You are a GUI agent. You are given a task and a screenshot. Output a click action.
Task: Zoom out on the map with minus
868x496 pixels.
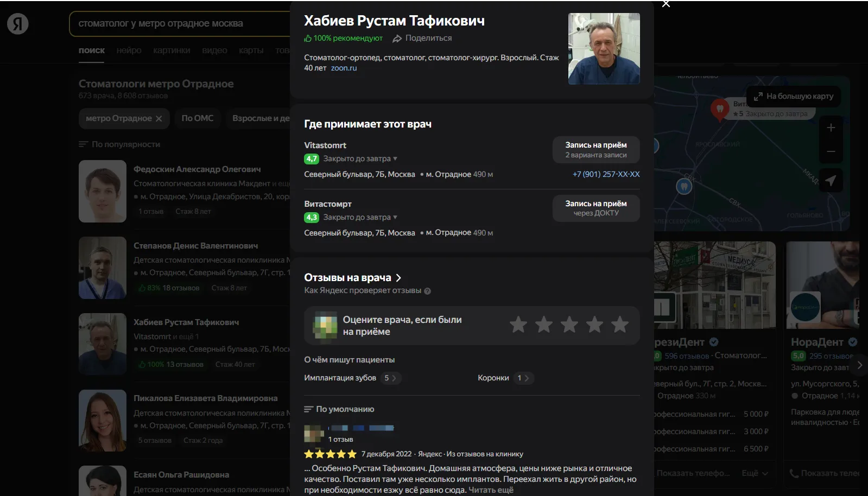tap(831, 152)
